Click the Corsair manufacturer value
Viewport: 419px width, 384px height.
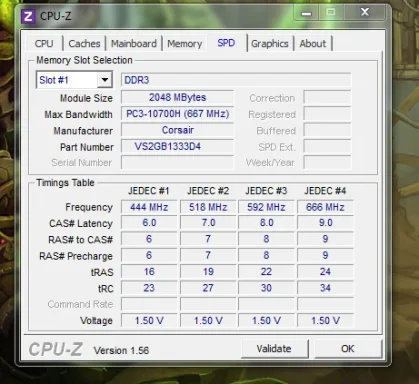pyautogui.click(x=177, y=130)
